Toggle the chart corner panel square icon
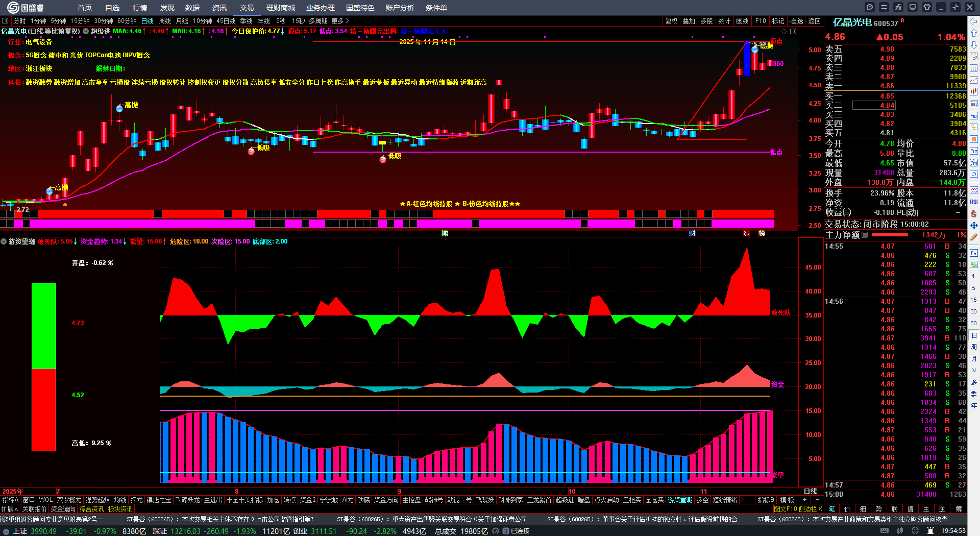The height and width of the screenshot is (536, 980). pyautogui.click(x=793, y=31)
